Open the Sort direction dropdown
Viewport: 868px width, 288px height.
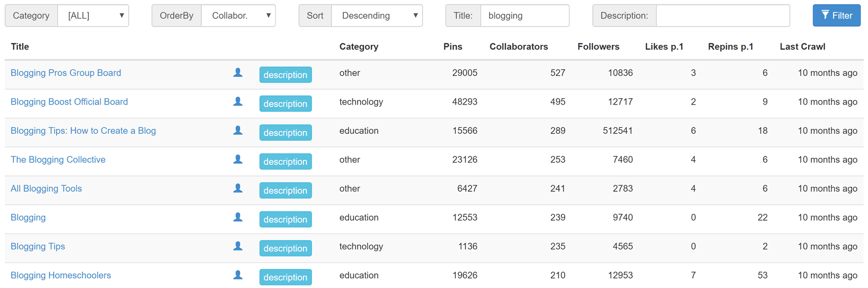tap(377, 15)
